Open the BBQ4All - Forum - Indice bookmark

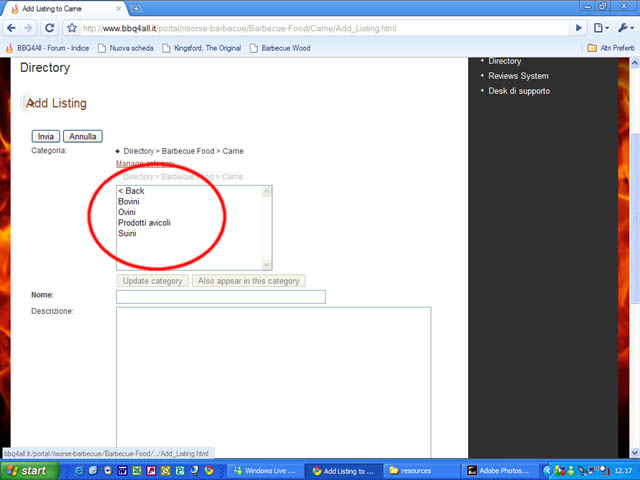point(48,48)
